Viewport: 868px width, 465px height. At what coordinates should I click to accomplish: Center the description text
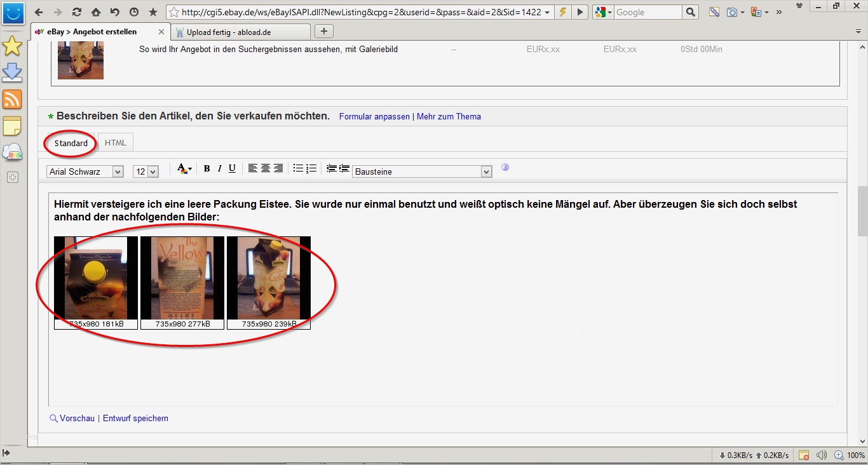pyautogui.click(x=265, y=168)
